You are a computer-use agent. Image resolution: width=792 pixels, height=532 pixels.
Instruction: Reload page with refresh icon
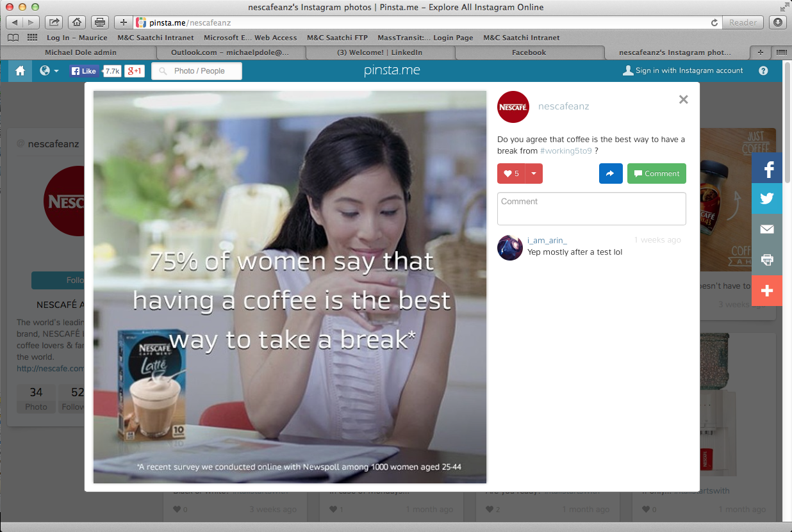coord(714,22)
